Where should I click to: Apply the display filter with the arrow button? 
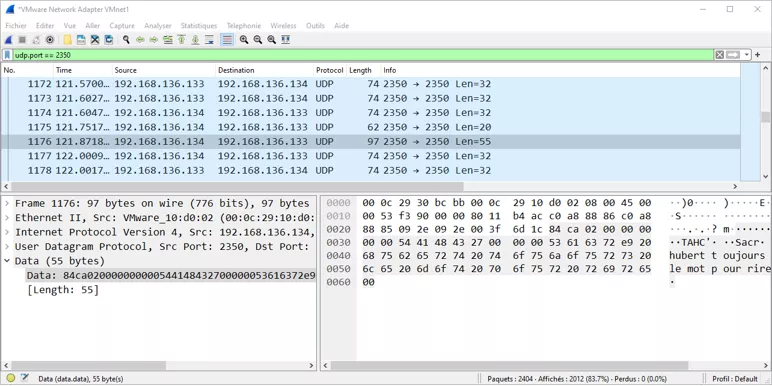733,55
